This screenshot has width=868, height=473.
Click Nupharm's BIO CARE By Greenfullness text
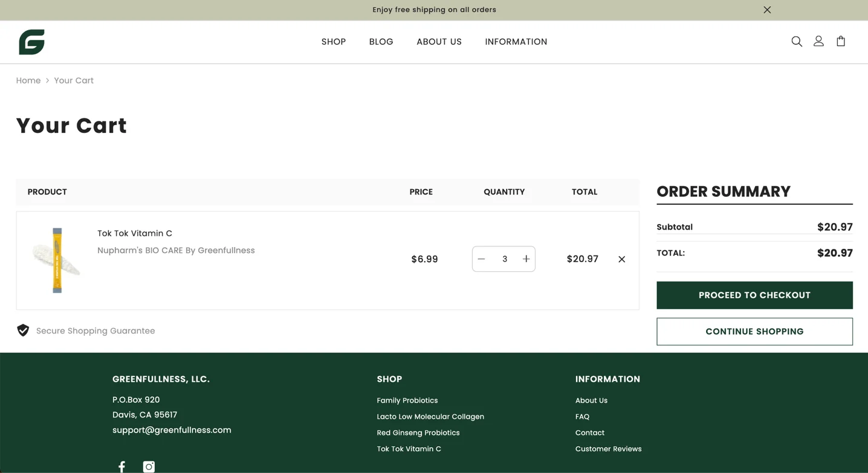(176, 250)
